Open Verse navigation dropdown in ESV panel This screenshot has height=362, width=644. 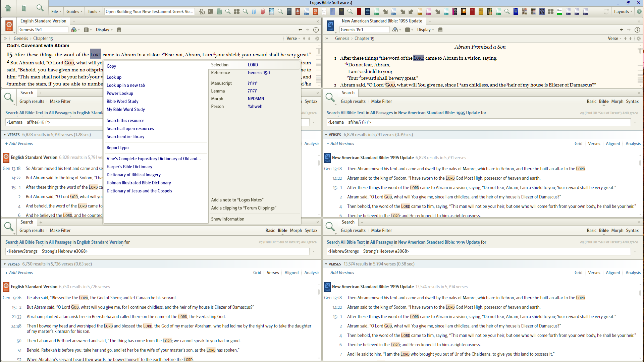[x=293, y=39]
